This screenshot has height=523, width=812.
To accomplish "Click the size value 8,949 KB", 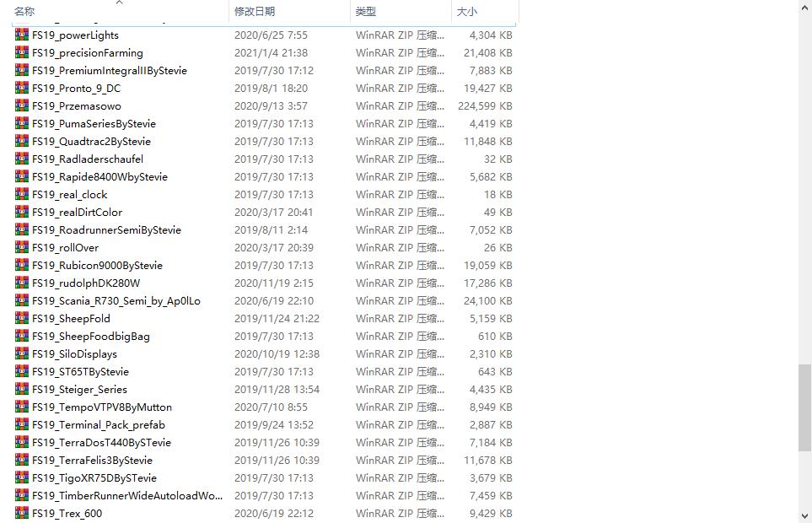I will [491, 407].
